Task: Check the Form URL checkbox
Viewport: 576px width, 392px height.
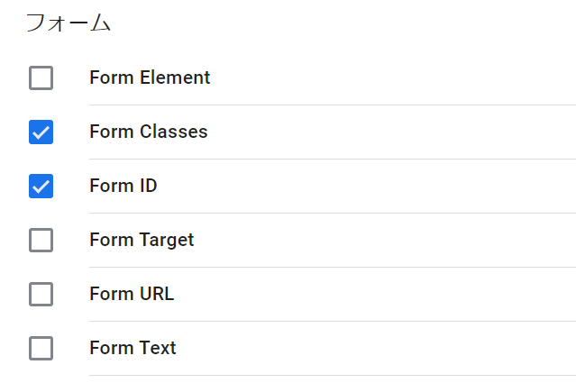Action: click(41, 295)
